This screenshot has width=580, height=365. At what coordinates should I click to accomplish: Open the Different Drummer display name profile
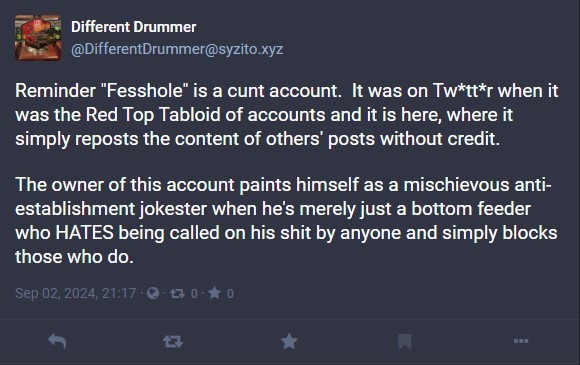click(x=134, y=27)
